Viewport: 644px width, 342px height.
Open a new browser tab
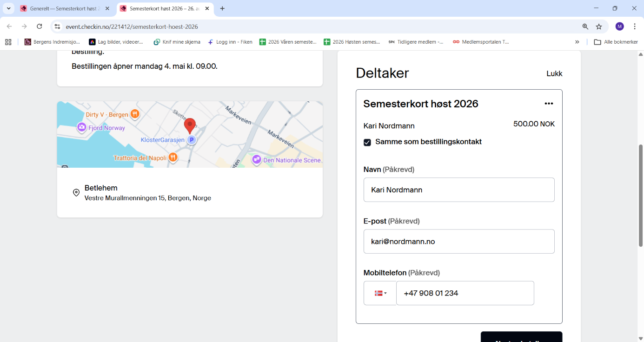click(x=222, y=8)
